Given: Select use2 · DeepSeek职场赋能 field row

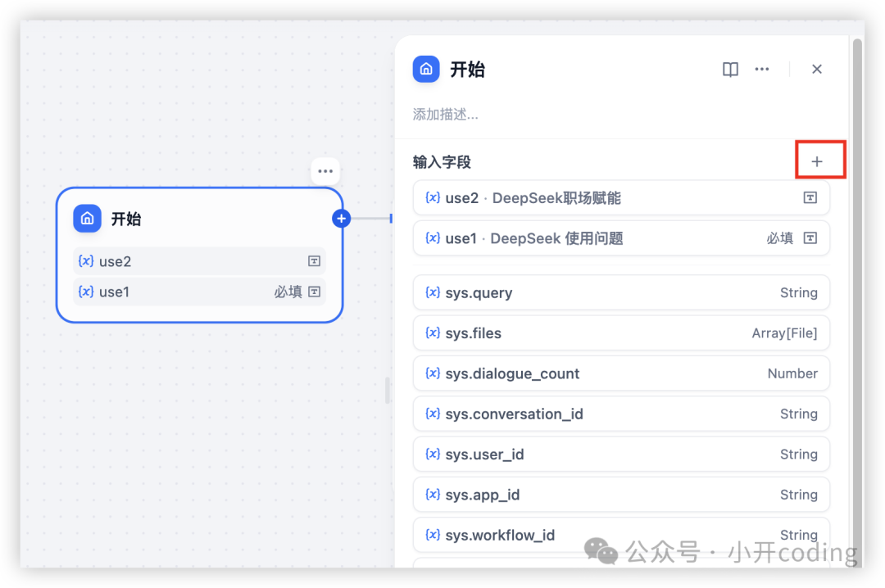Looking at the screenshot, I should 621,198.
